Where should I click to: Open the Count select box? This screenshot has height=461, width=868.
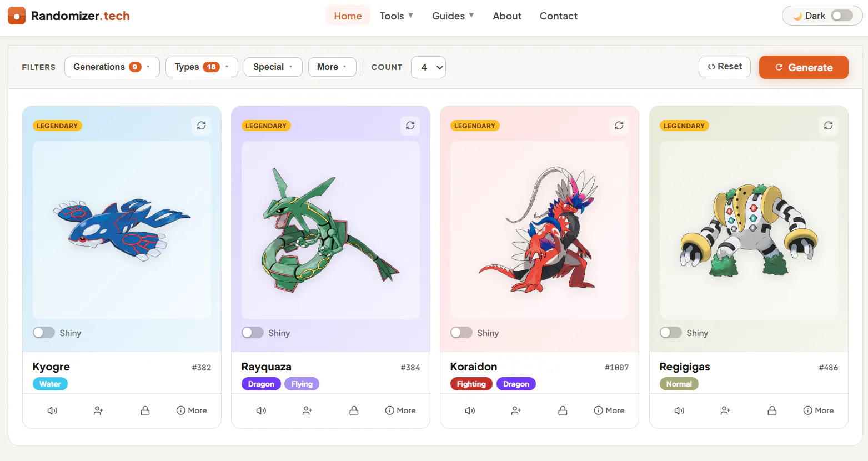pyautogui.click(x=428, y=67)
